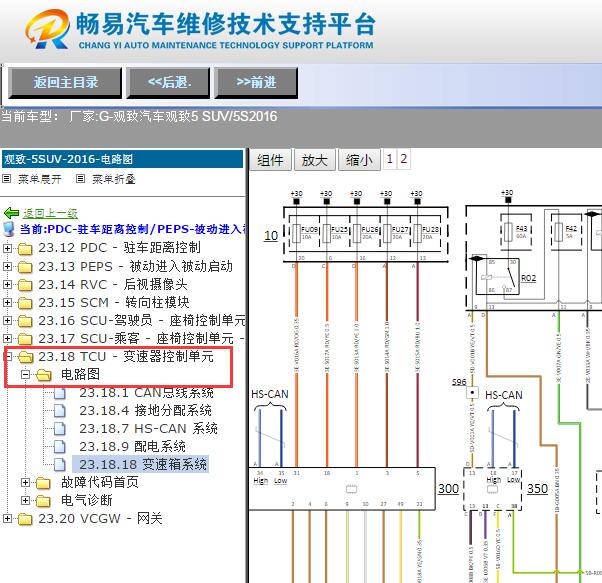Select 23.15 SCM - 转向柱模块

coord(114,302)
